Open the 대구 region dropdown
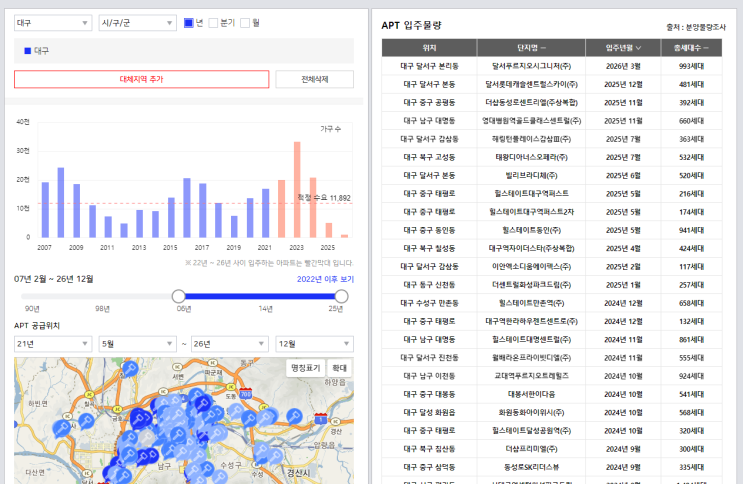The width and height of the screenshot is (743, 484). (x=53, y=23)
